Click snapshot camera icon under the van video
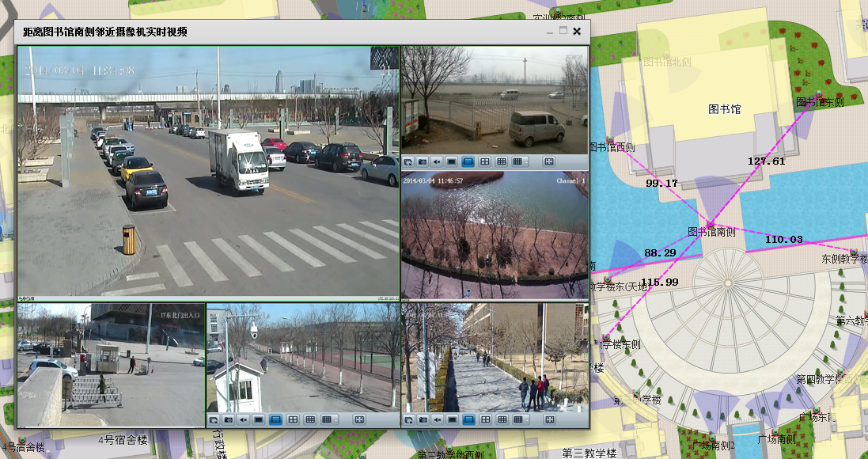The width and height of the screenshot is (868, 459). pyautogui.click(x=423, y=161)
